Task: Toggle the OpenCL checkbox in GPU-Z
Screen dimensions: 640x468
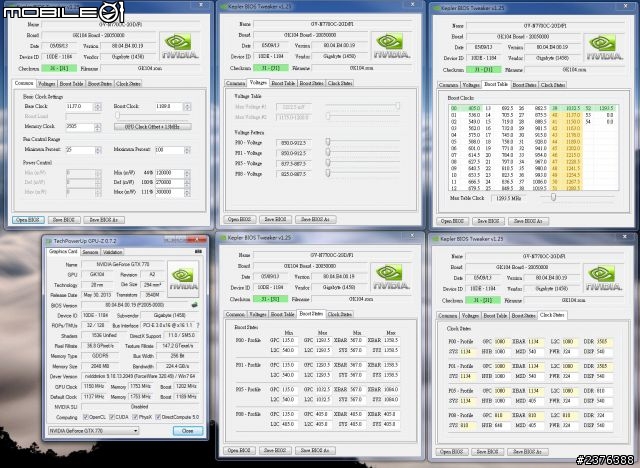Action: pos(86,417)
